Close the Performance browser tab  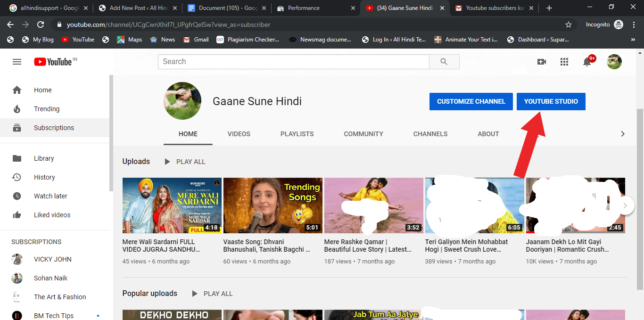(x=353, y=8)
